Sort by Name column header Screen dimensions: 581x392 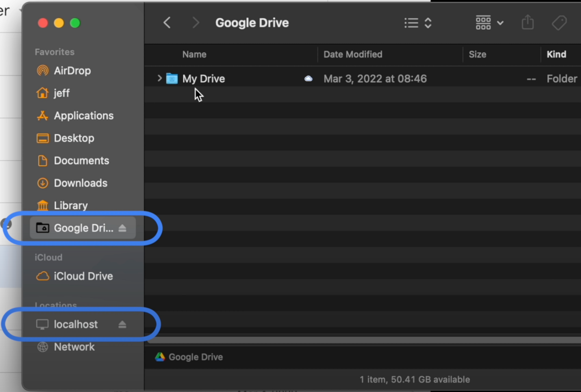pyautogui.click(x=194, y=54)
